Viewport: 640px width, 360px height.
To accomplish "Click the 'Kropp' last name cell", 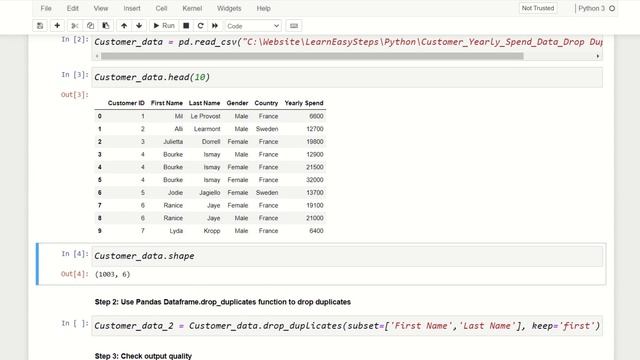I will pos(212,231).
